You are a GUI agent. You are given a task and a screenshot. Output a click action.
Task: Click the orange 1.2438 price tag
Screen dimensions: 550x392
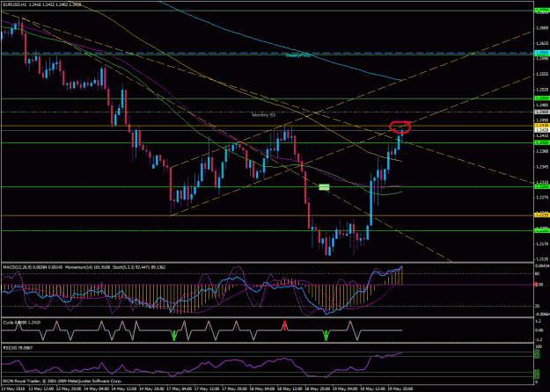(x=542, y=125)
